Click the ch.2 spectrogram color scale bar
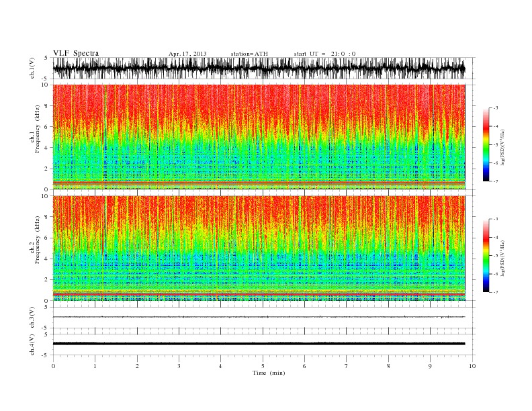Screen dimensions: 532x411 pyautogui.click(x=486, y=255)
